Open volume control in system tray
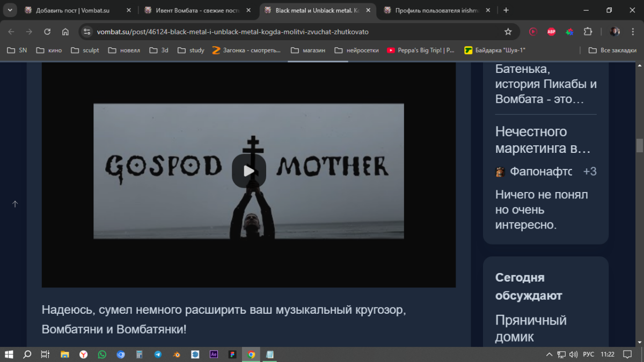Viewport: 644px width, 362px height. click(573, 354)
